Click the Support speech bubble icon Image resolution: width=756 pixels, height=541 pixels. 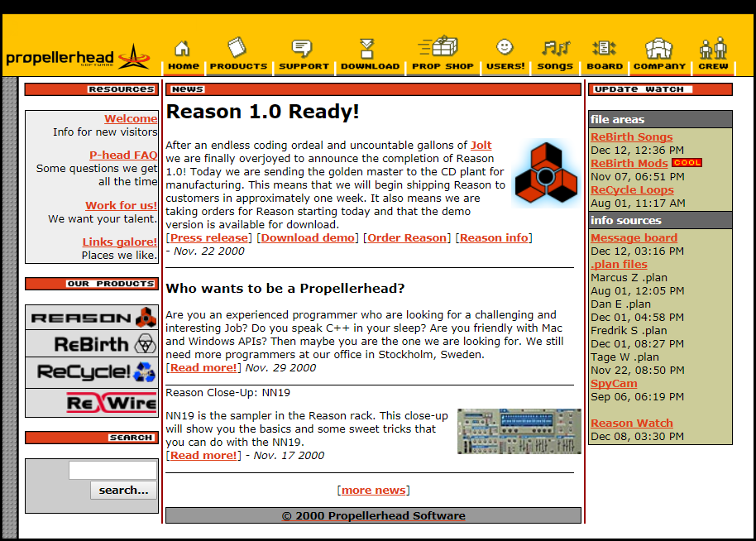coord(302,48)
